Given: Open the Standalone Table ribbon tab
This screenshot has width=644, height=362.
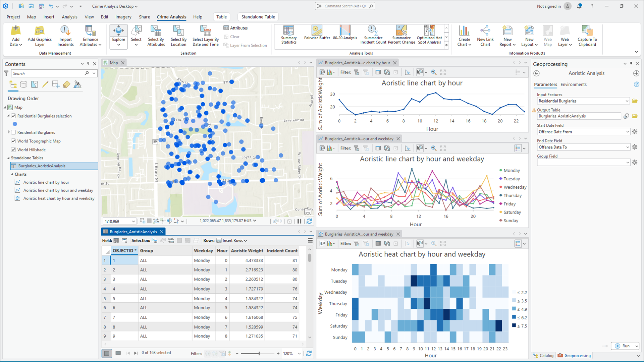Looking at the screenshot, I should [x=258, y=17].
